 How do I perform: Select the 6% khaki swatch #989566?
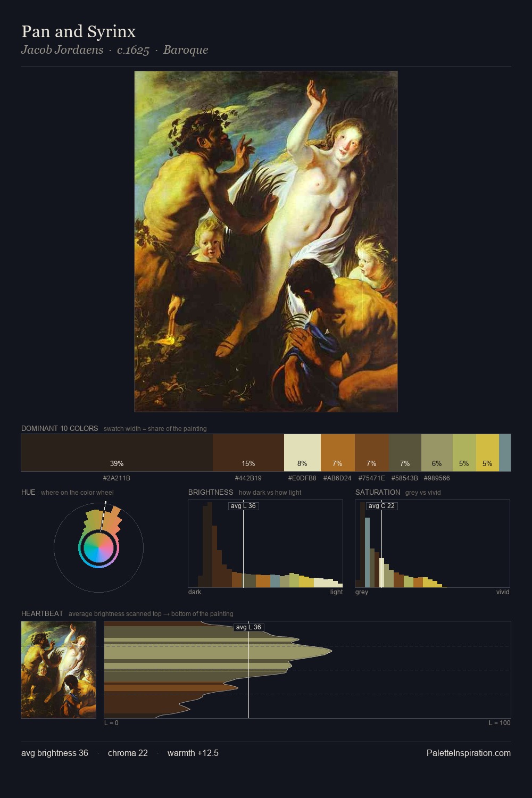pos(437,453)
